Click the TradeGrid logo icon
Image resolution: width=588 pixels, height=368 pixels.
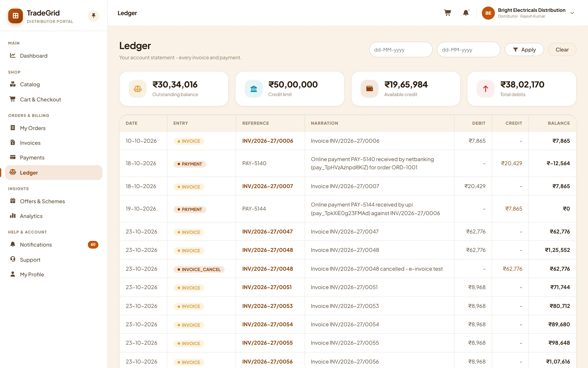click(16, 16)
